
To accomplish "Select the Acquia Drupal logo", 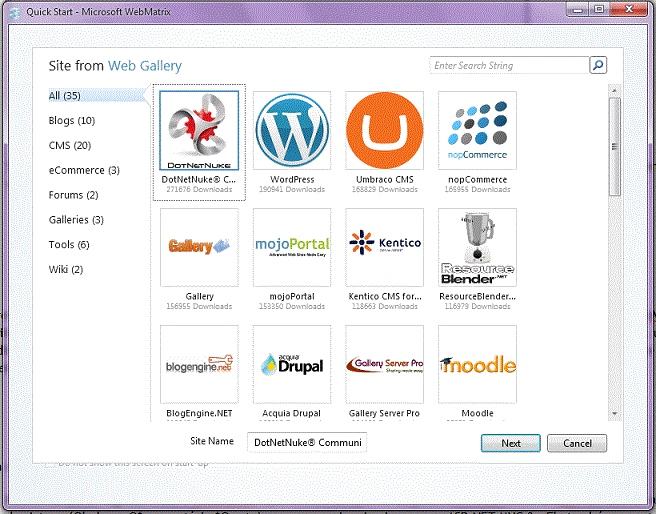I will [292, 364].
